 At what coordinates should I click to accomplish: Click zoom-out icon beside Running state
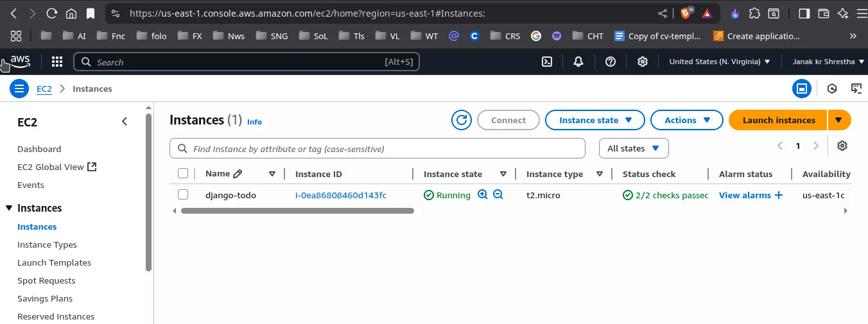(x=498, y=195)
